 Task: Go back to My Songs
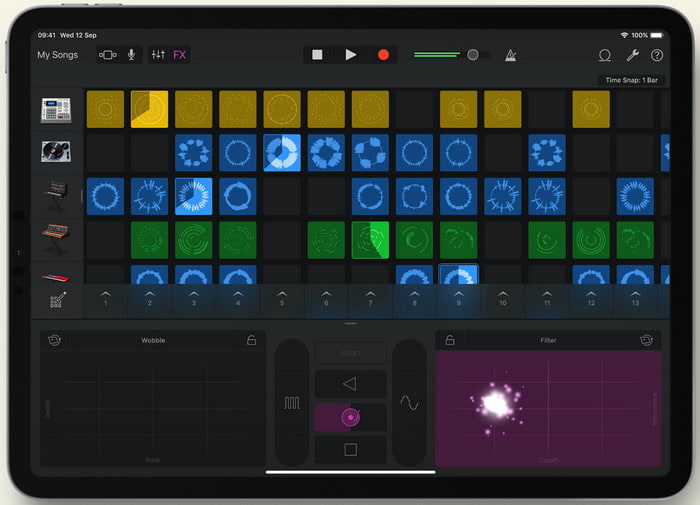point(57,55)
